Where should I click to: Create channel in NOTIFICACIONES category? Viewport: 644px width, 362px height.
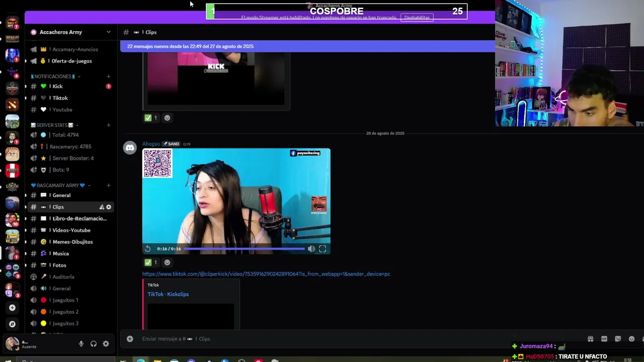click(108, 76)
